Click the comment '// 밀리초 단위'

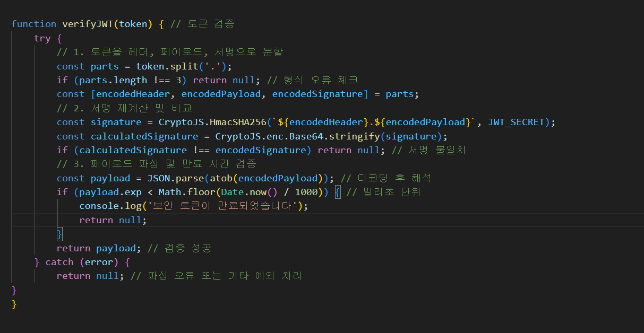point(383,192)
